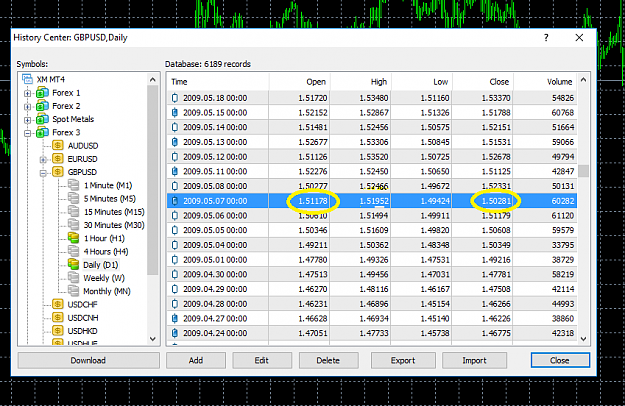Click the Volume column header
Image resolution: width=625 pixels, height=406 pixels.
click(545, 82)
